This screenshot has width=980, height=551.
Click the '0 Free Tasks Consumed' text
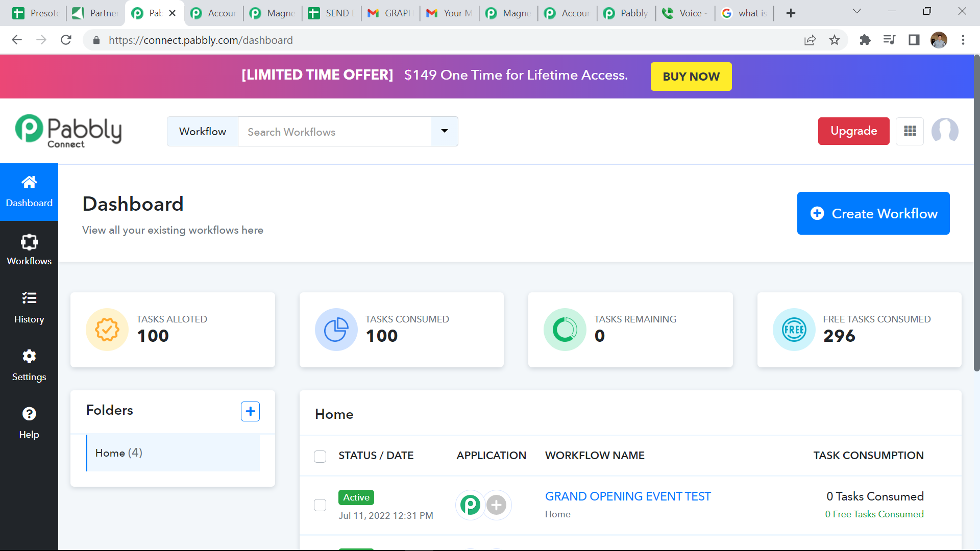pos(874,514)
